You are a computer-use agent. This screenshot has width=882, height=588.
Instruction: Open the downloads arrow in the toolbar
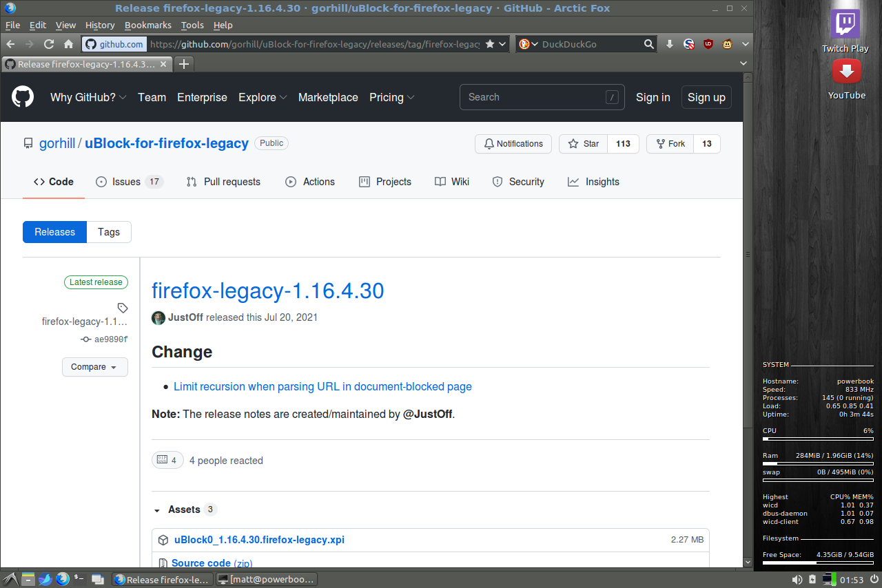(670, 44)
